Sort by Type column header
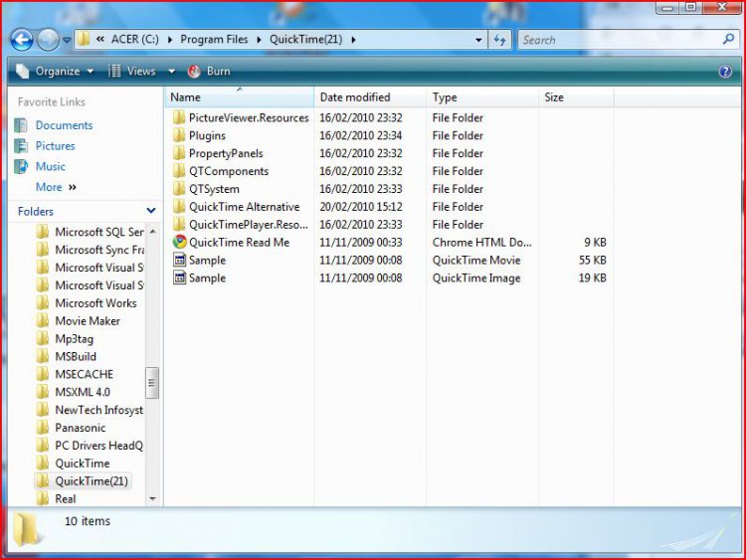The height and width of the screenshot is (560, 746). 482,97
